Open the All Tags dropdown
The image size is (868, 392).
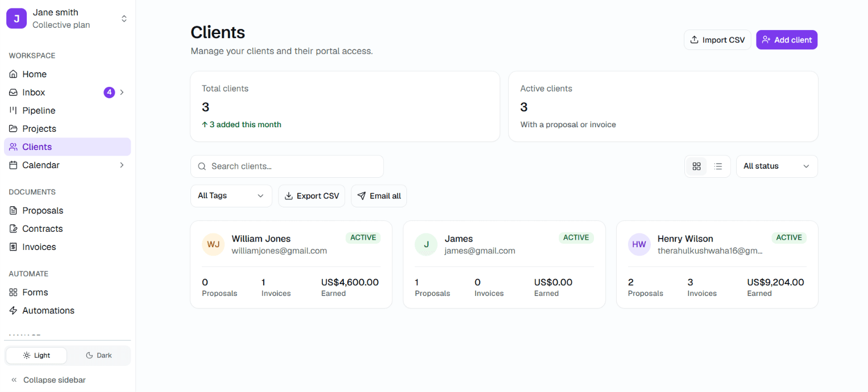231,196
